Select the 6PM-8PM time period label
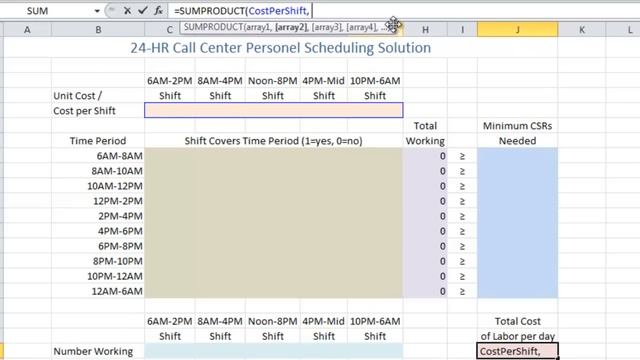The width and height of the screenshot is (640, 360). click(120, 246)
